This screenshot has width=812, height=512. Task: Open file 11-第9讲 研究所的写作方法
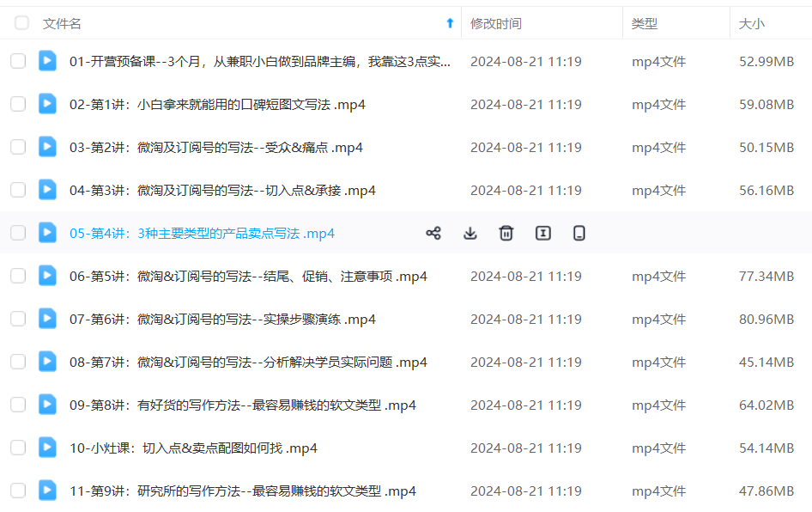point(243,491)
